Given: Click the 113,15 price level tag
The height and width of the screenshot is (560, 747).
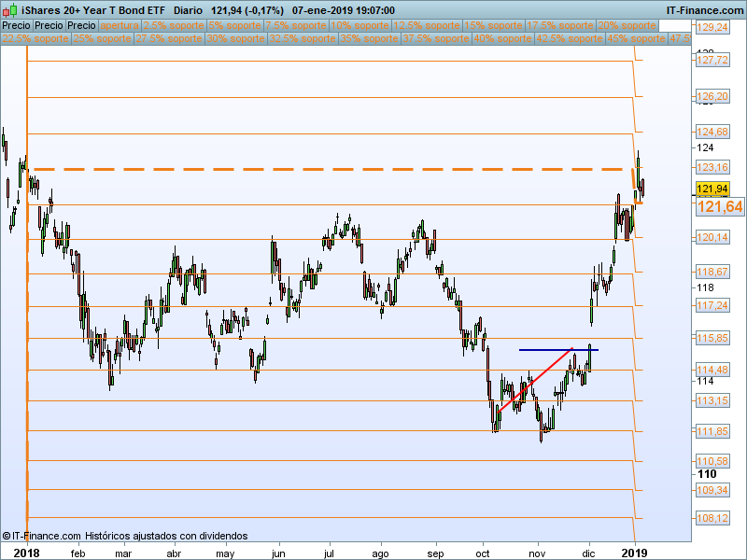Looking at the screenshot, I should (x=712, y=400).
